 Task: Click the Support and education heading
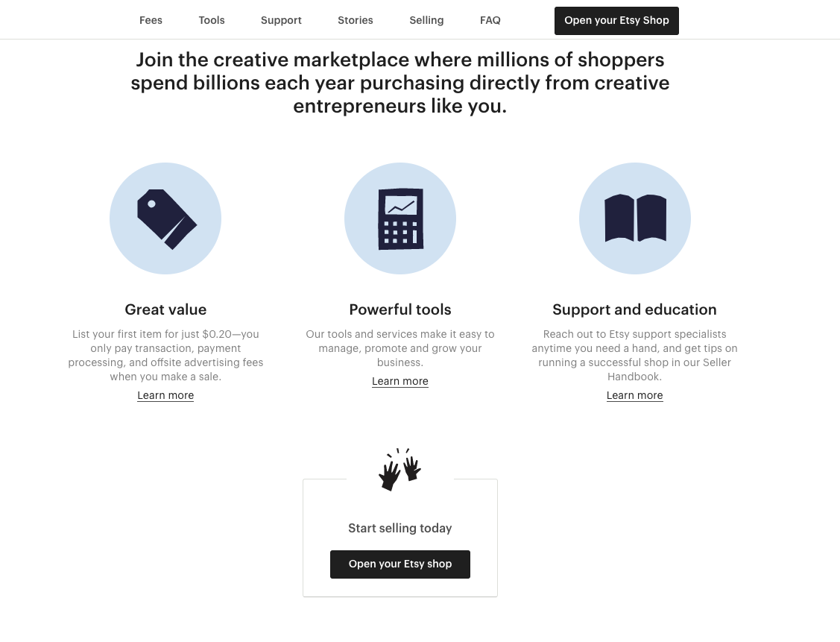(635, 309)
